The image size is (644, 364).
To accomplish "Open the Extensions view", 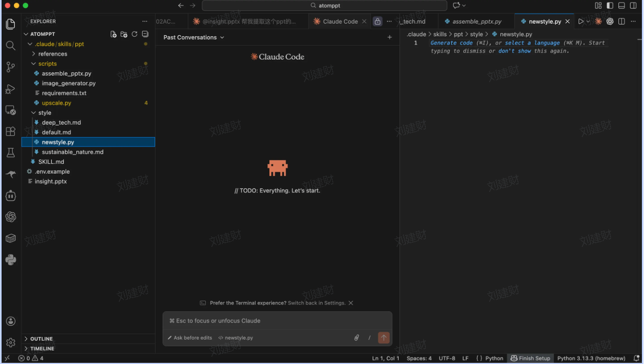I will point(10,131).
